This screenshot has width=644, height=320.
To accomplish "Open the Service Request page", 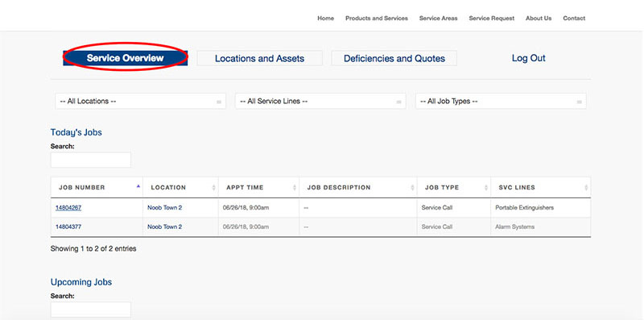I will click(492, 18).
